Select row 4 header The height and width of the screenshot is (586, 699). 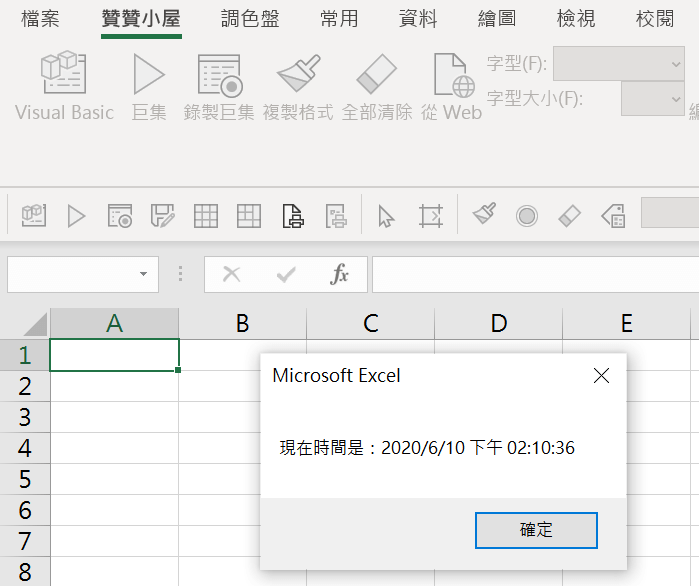pos(25,448)
